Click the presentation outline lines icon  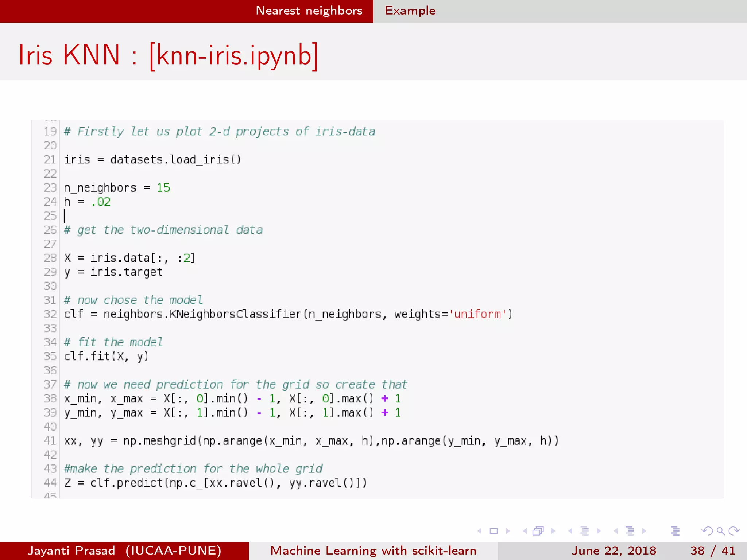tap(675, 531)
